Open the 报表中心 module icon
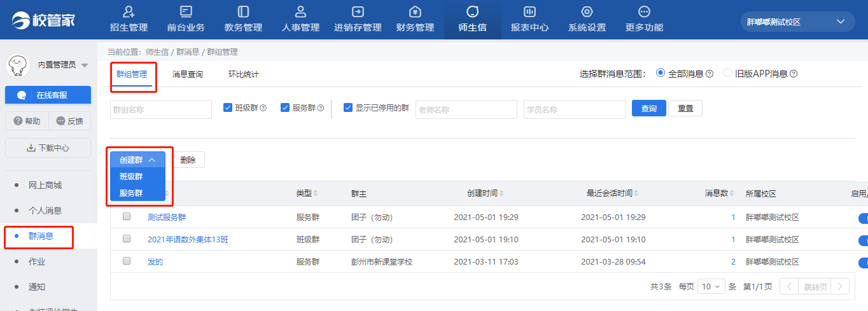Screen dimensions: 868x311 click(x=529, y=11)
